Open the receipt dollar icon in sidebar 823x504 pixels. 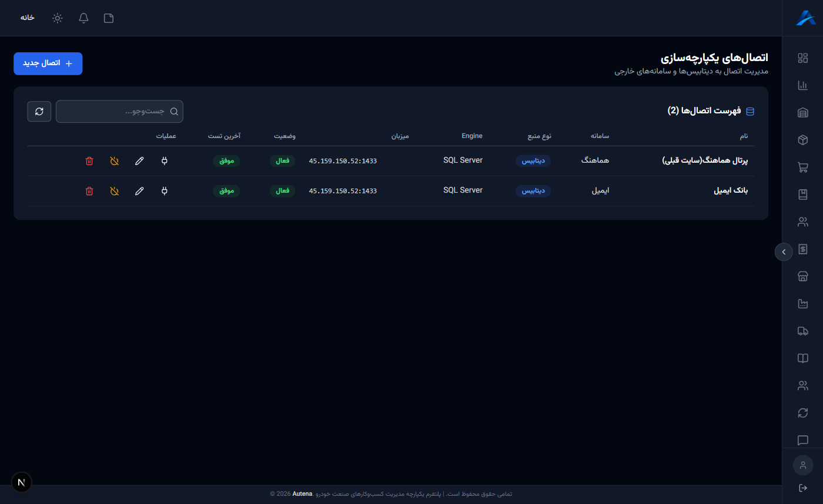click(802, 249)
